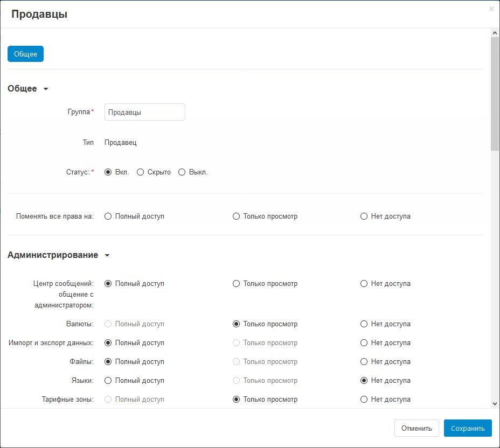Collapse the Администрирование section caret

(x=107, y=255)
